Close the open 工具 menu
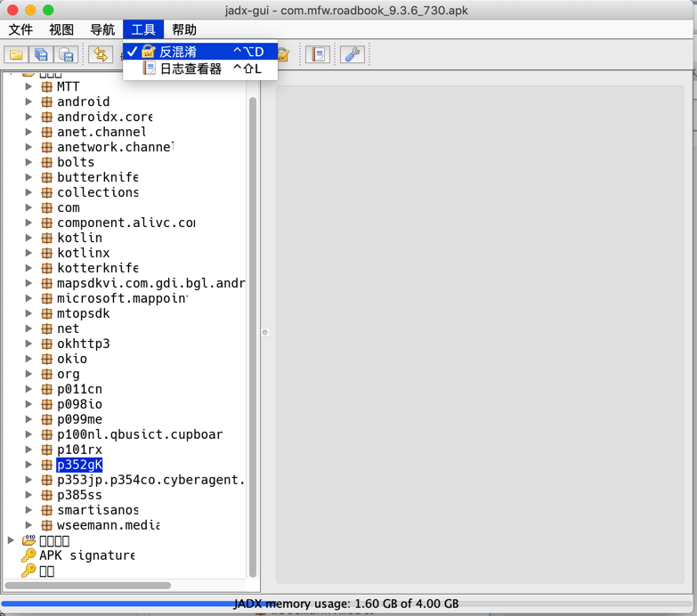Image resolution: width=697 pixels, height=616 pixels. tap(143, 29)
